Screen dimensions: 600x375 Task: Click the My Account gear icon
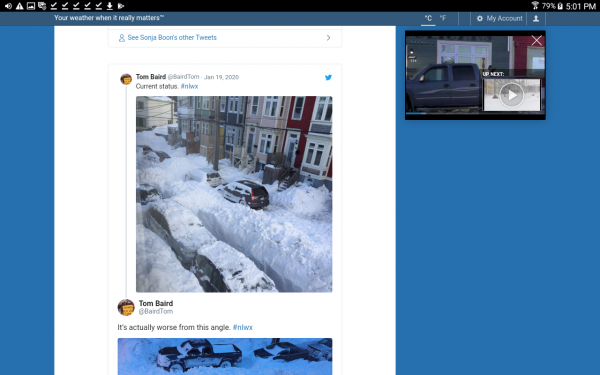point(479,18)
